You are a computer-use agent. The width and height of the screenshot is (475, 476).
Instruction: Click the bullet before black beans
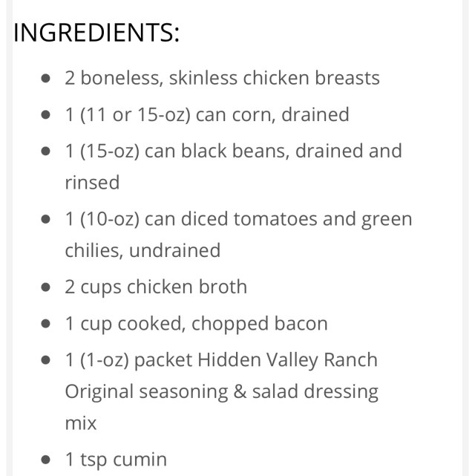coord(47,151)
